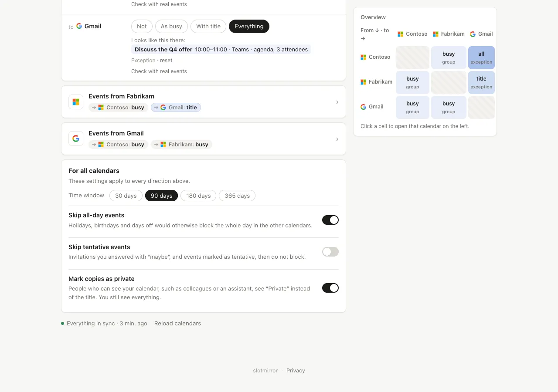Enable Skip tentative events switch
Viewport: 558px width, 392px height.
pos(330,252)
